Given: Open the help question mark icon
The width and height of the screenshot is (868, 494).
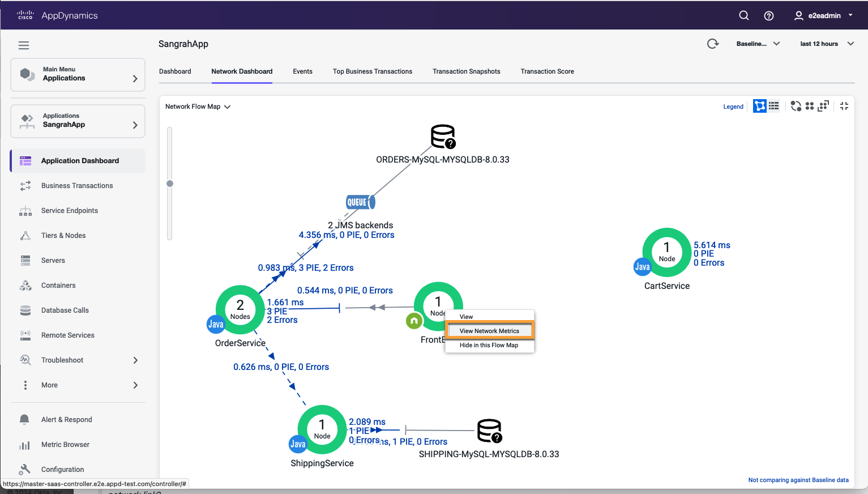Looking at the screenshot, I should 769,15.
